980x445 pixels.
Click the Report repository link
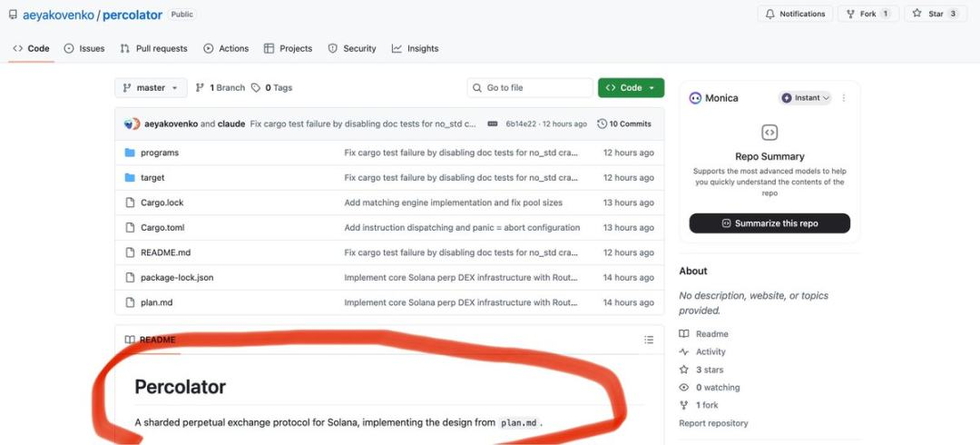(x=713, y=423)
